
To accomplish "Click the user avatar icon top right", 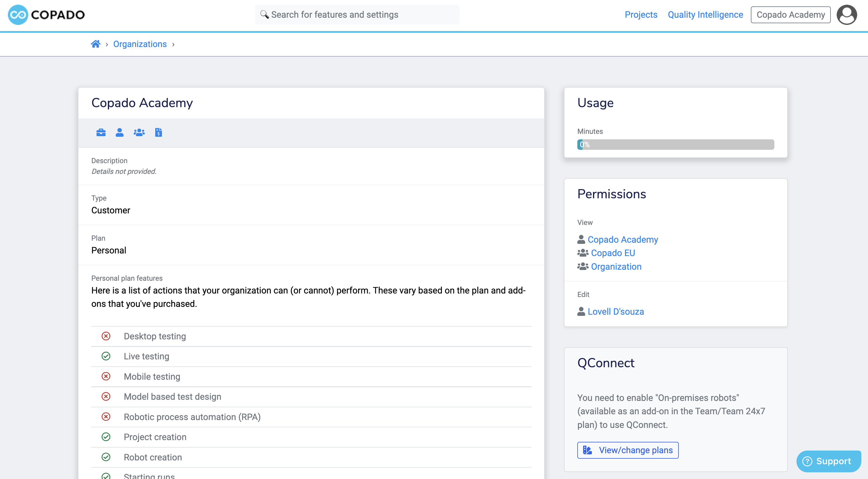I will coord(848,15).
